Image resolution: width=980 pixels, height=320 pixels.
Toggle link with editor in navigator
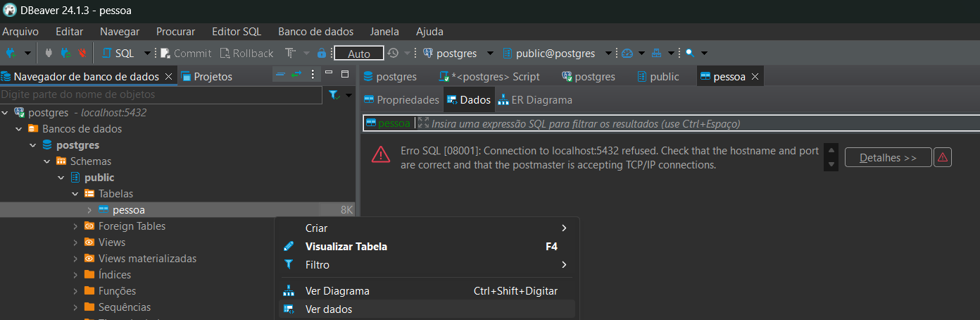click(296, 75)
